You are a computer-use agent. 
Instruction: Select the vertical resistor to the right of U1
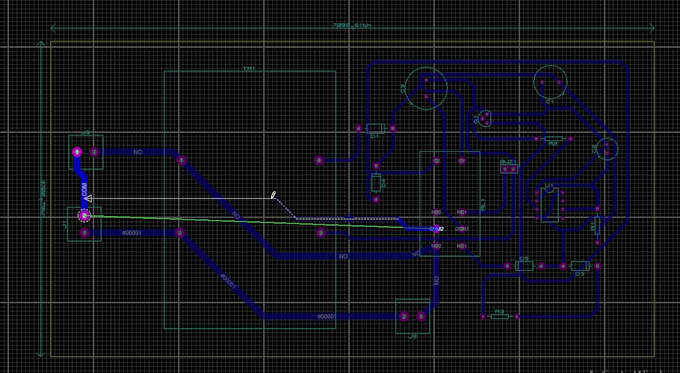[597, 226]
